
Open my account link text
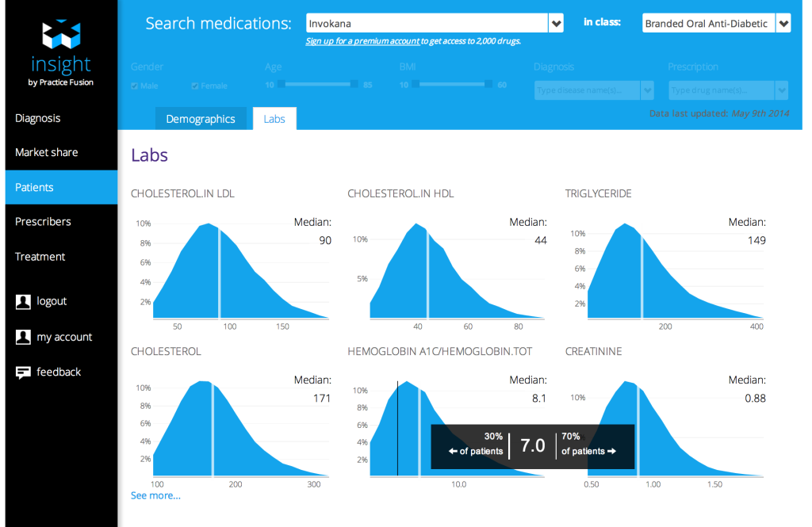click(x=64, y=337)
